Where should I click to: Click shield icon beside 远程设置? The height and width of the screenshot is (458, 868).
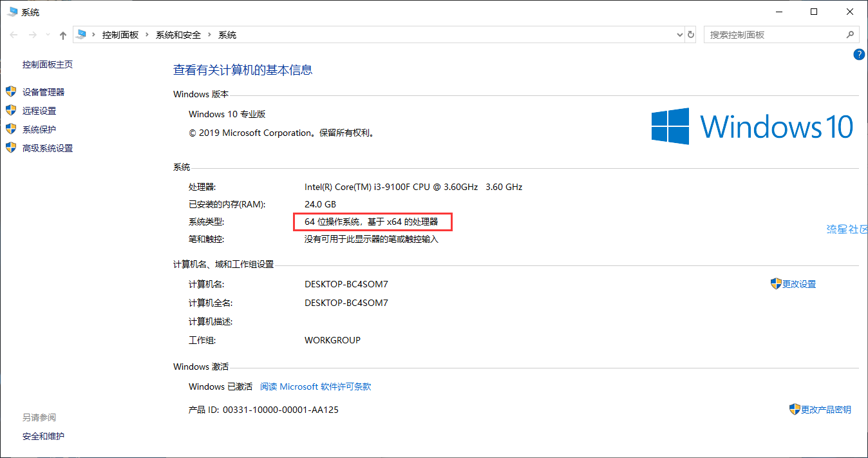[x=11, y=110]
